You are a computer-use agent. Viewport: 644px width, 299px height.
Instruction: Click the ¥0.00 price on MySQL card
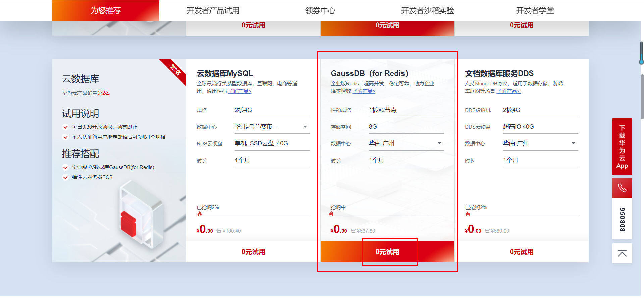(205, 229)
